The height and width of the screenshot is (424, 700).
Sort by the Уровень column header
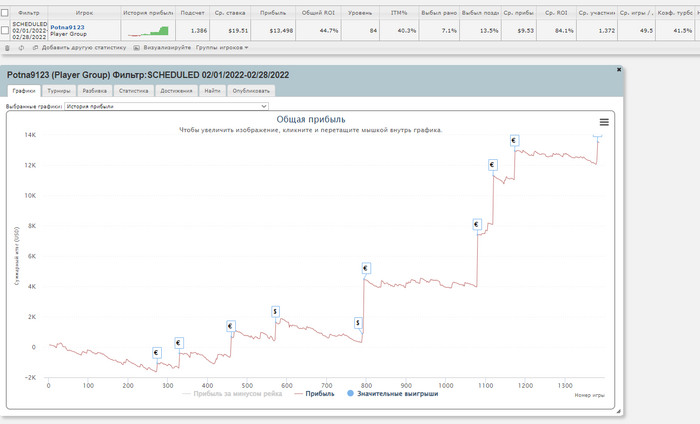pyautogui.click(x=360, y=13)
